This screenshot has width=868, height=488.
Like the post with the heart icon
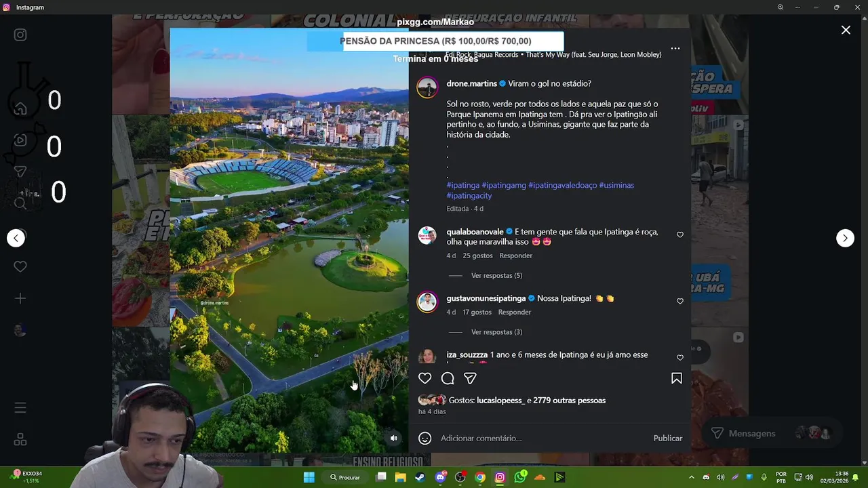[x=425, y=378]
